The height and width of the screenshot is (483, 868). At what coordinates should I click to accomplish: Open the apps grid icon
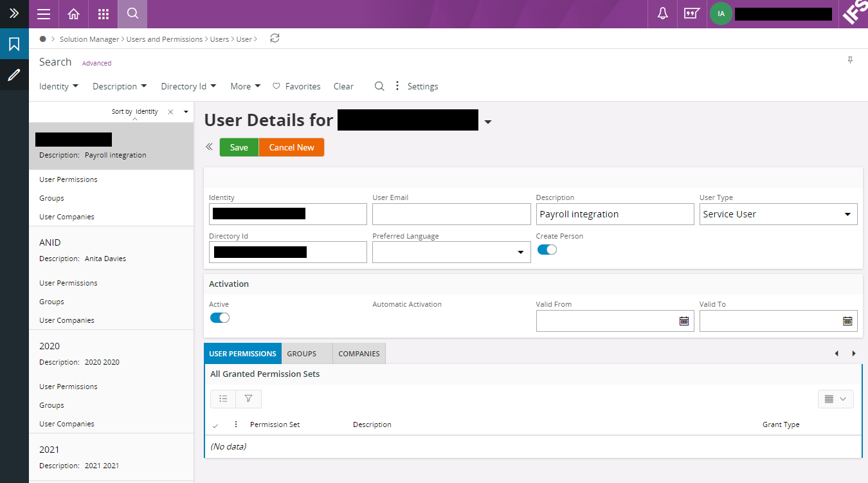[103, 14]
